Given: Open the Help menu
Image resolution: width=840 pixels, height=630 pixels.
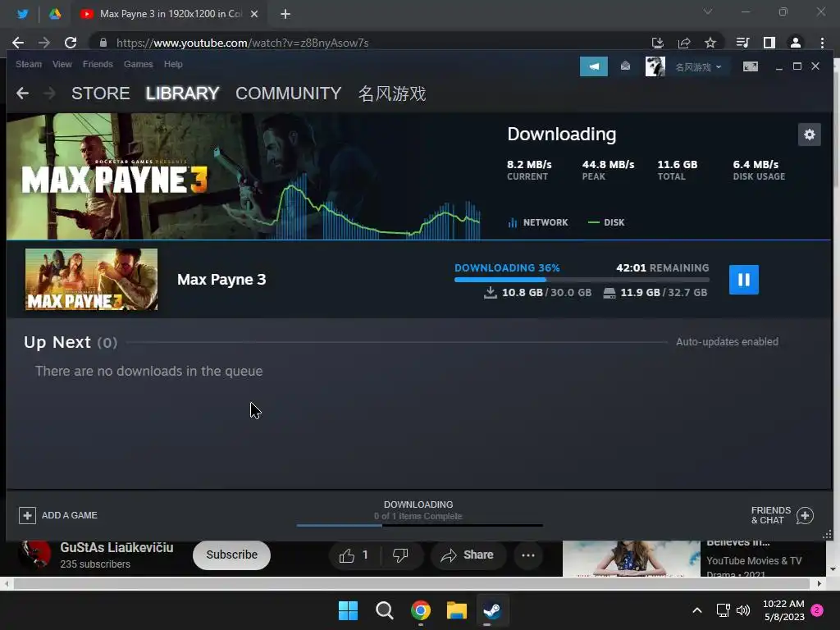Looking at the screenshot, I should pos(173,64).
